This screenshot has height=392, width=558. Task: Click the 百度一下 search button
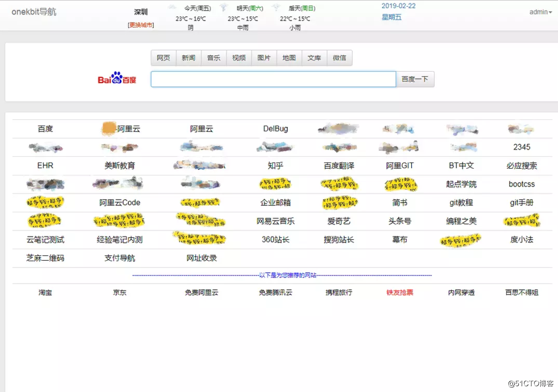tap(415, 79)
